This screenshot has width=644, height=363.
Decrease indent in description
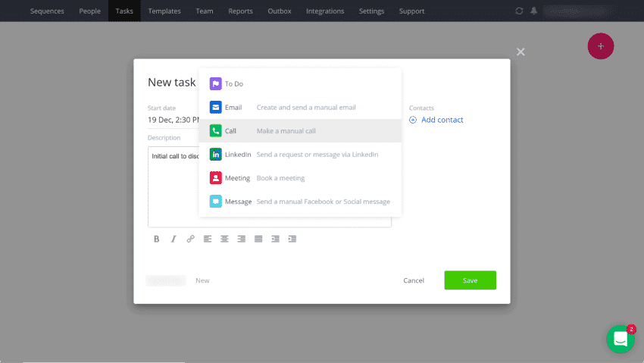coord(275,239)
